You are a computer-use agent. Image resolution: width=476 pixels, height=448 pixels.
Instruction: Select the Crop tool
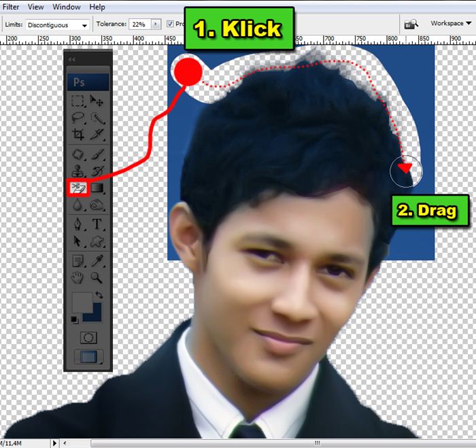(78, 134)
